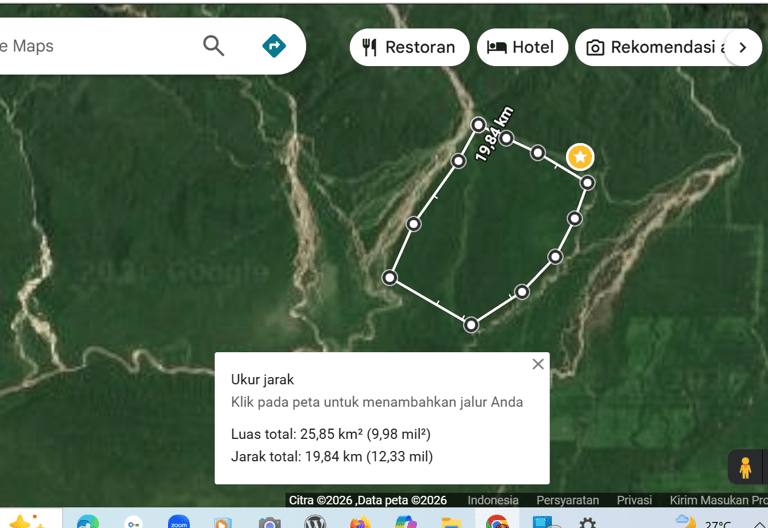This screenshot has height=528, width=768.
Task: Select measurement point just below the star marker
Action: tap(587, 183)
